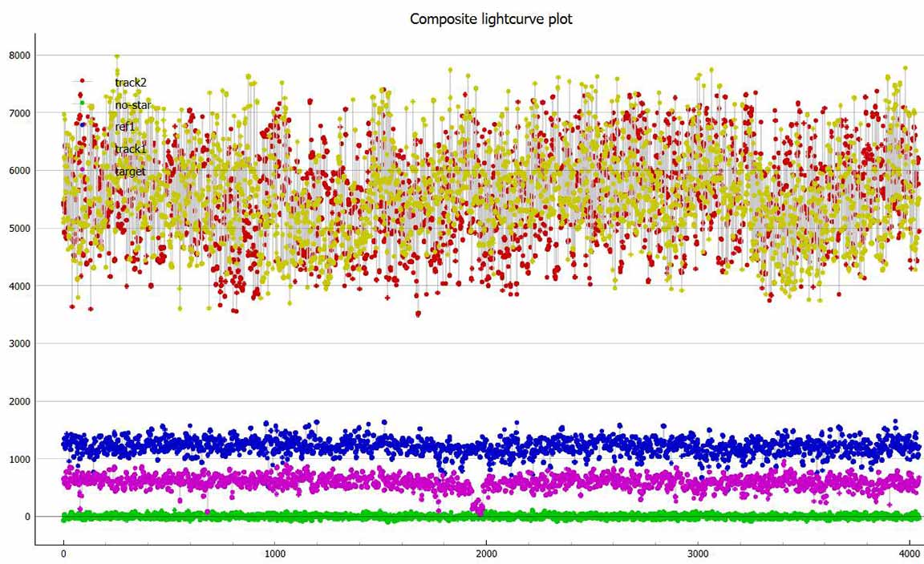Click the 1000 tick label on the x-axis

(x=275, y=553)
